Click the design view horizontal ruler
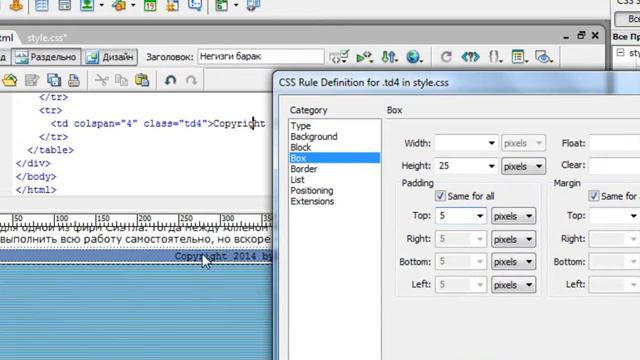Screen dimensions: 640x360 click(136, 219)
